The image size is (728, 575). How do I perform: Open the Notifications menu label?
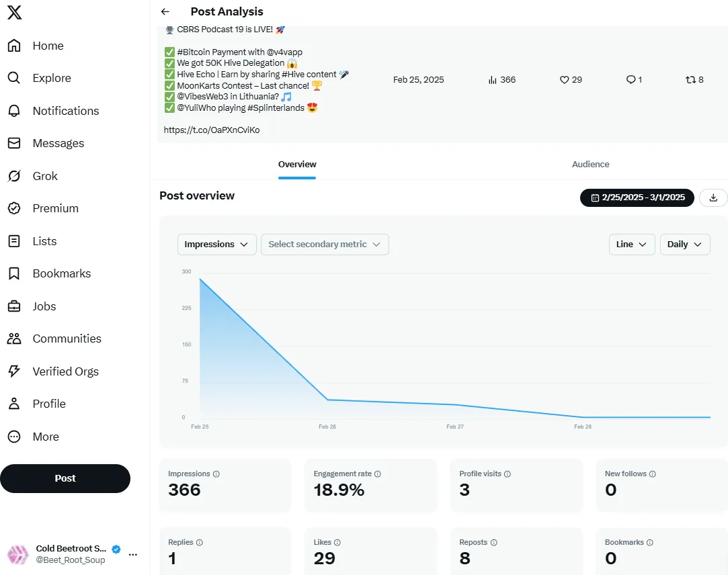(66, 111)
